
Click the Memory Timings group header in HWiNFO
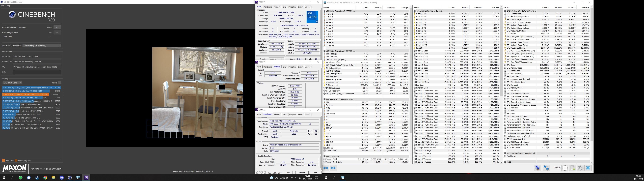pyautogui.click(x=366, y=156)
